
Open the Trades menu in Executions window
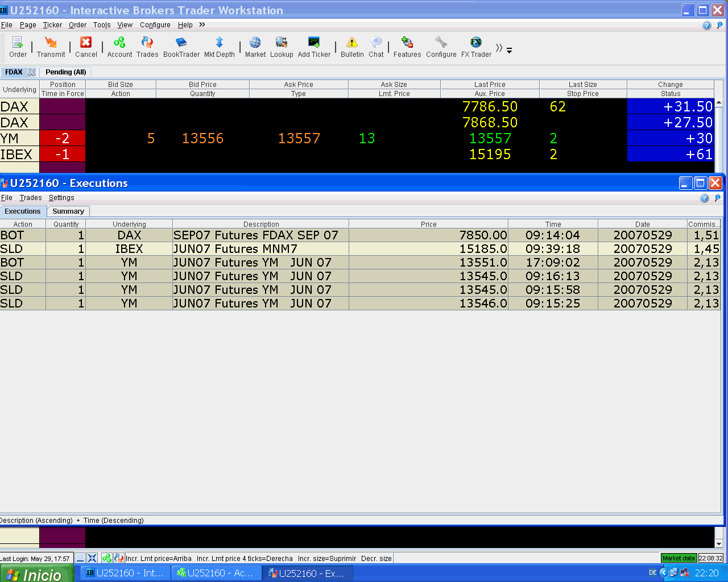(x=31, y=198)
